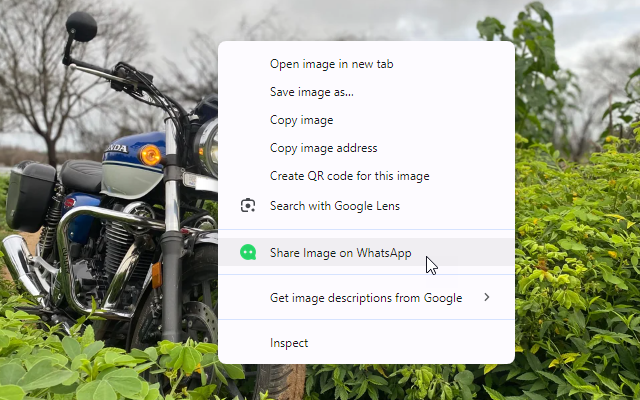Click the motorcycle's round rear-view mirror
640x400 pixels.
tap(81, 26)
